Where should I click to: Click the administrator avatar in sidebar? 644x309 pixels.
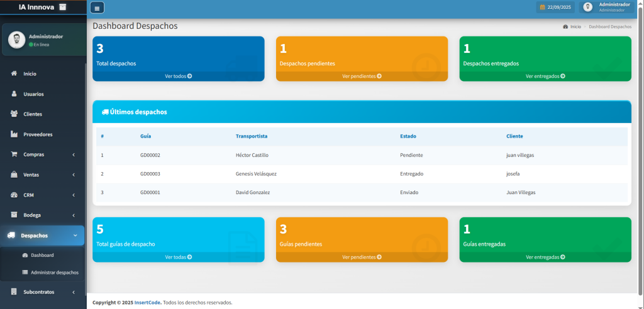16,40
